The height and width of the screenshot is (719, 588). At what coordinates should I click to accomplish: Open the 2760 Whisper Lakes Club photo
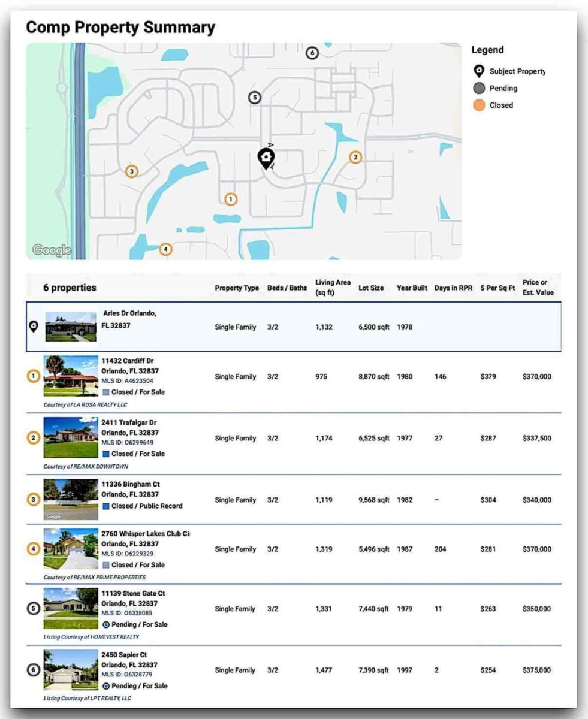71,549
